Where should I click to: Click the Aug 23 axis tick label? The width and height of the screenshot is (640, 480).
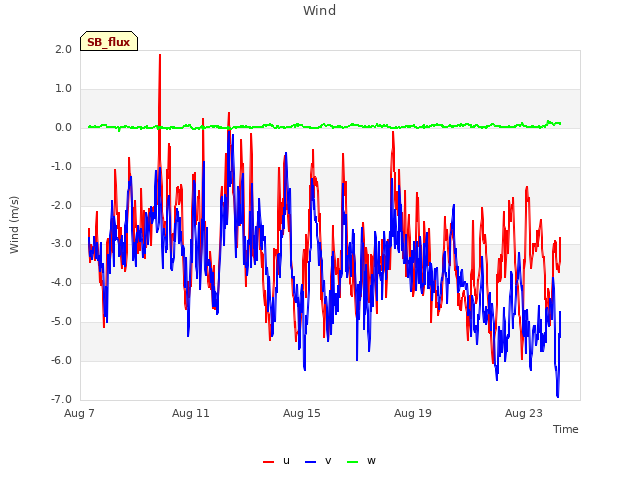pos(524,413)
